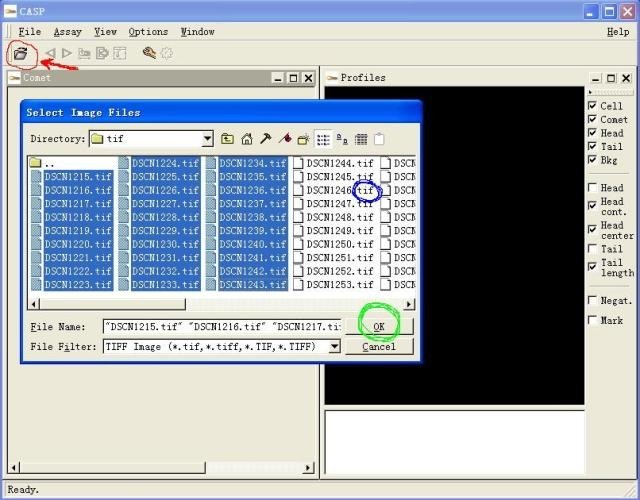Switch to detailed table view of files
The image size is (640, 500).
pos(361,139)
